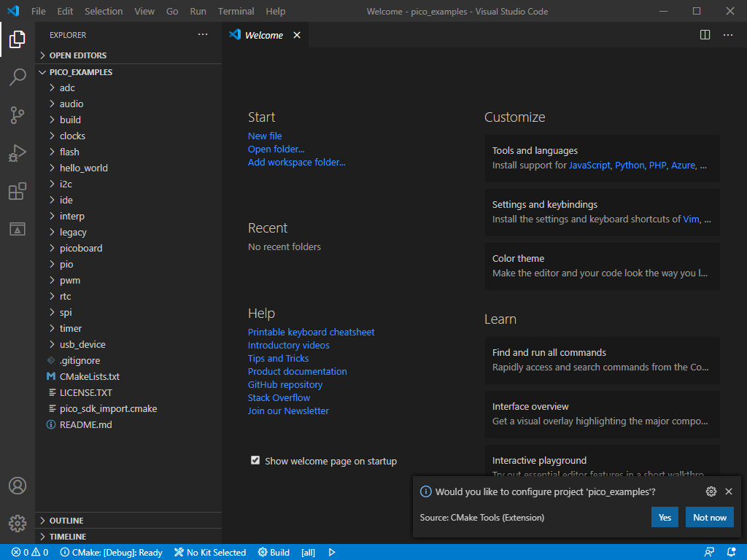This screenshot has height=560, width=747.
Task: Open the Run menu
Action: 198,11
